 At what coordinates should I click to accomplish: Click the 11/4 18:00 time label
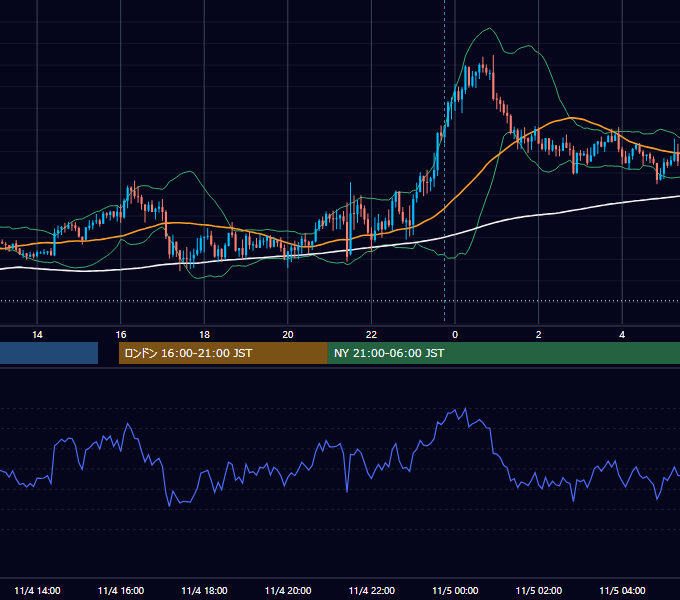point(204,590)
